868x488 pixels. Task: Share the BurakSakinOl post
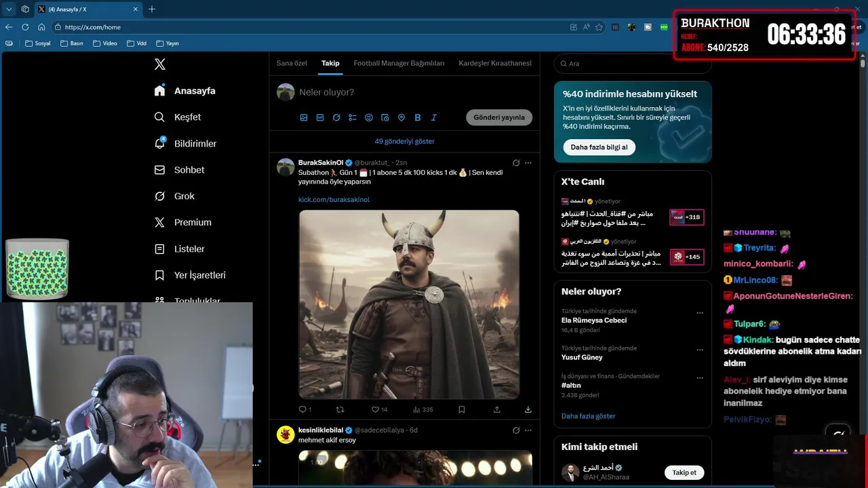[497, 409]
